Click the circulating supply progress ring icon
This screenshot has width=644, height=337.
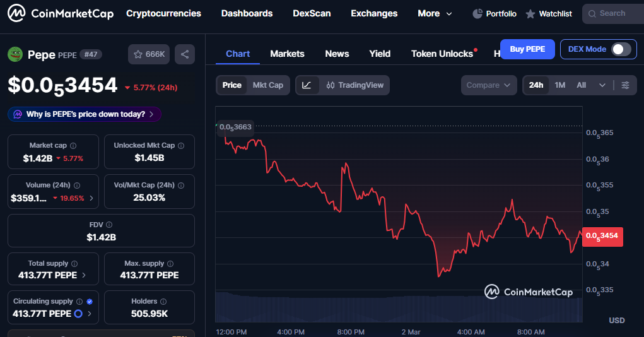78,314
